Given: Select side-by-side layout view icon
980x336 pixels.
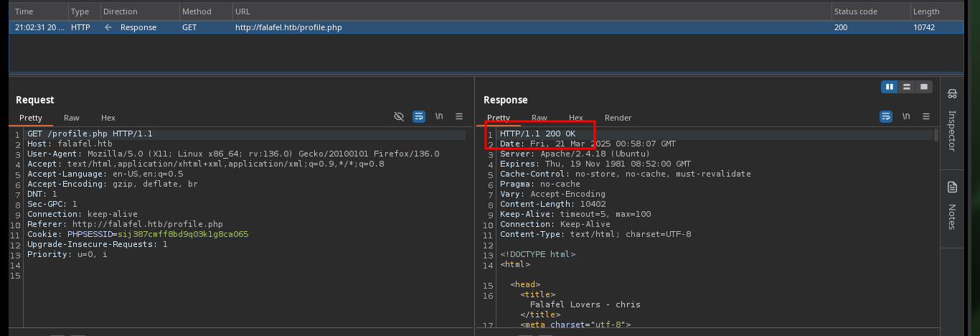Looking at the screenshot, I should pos(890,87).
